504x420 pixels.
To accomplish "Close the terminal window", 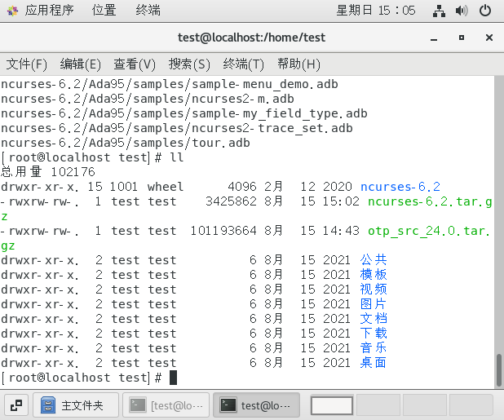I will click(489, 38).
